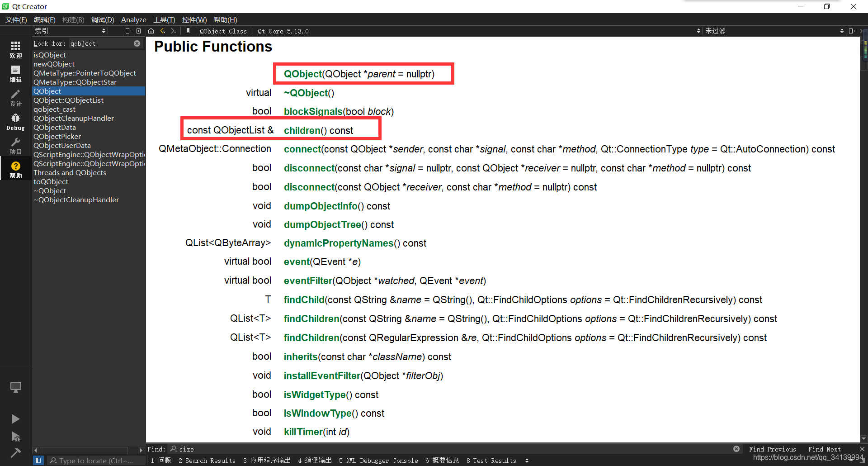Click the Build hammer icon
The height and width of the screenshot is (466, 868).
click(x=16, y=453)
